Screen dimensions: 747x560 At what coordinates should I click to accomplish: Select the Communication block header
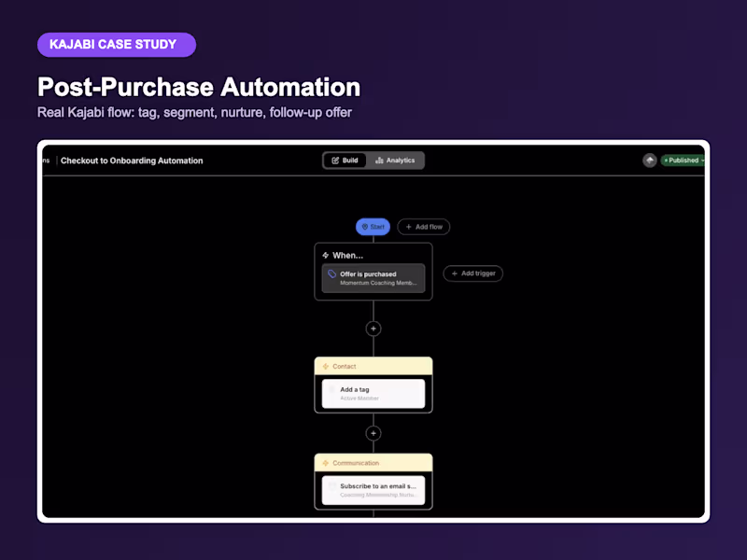point(373,463)
